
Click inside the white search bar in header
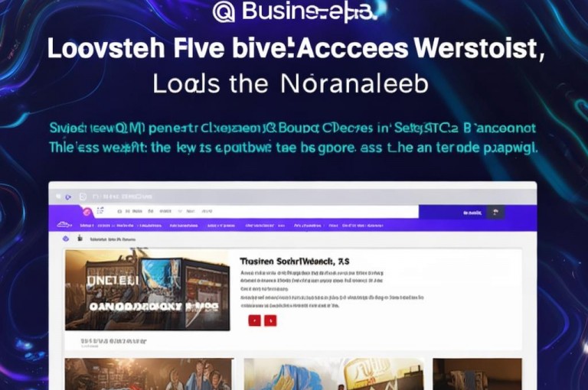tap(263, 211)
